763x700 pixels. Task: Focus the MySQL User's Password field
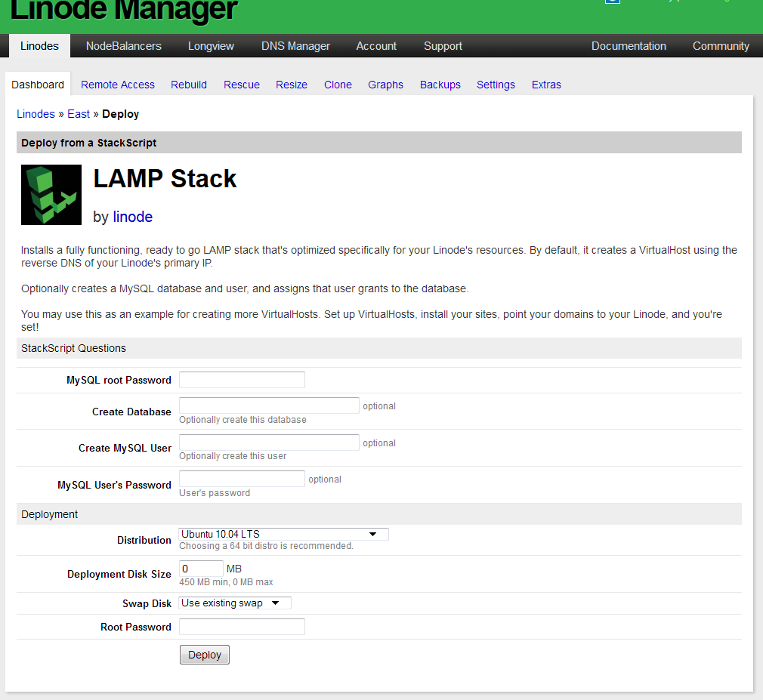242,479
